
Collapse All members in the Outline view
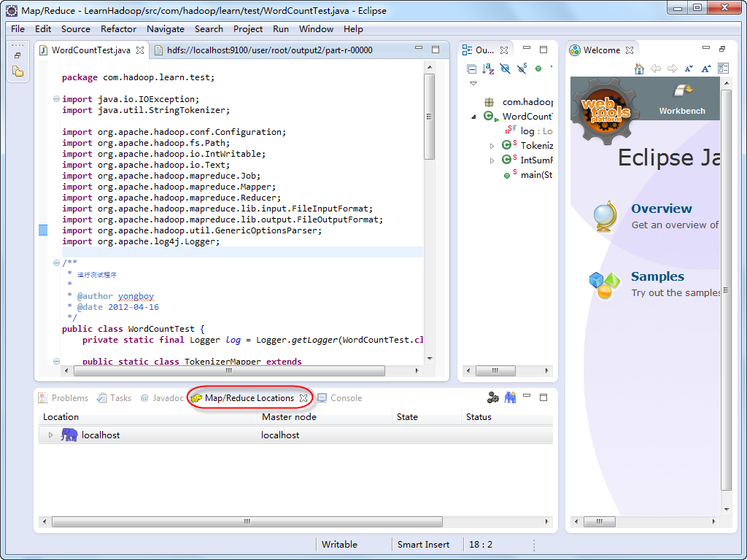pyautogui.click(x=472, y=68)
